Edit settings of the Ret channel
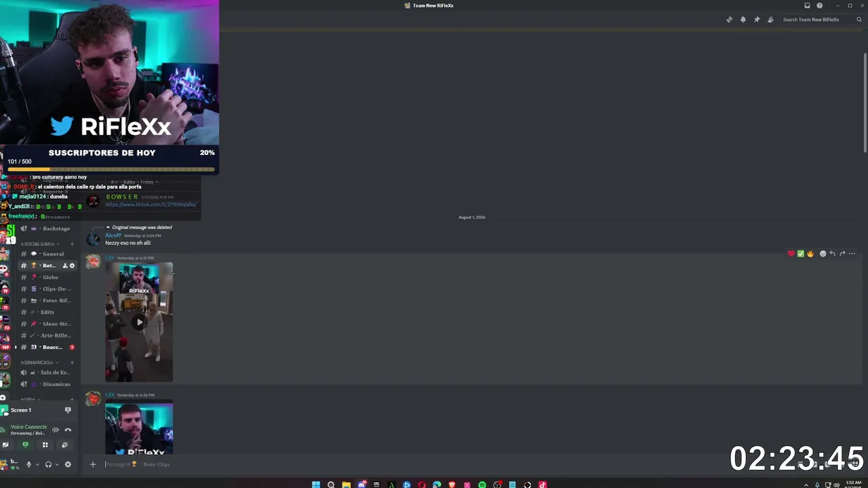The image size is (868, 488). tap(72, 266)
